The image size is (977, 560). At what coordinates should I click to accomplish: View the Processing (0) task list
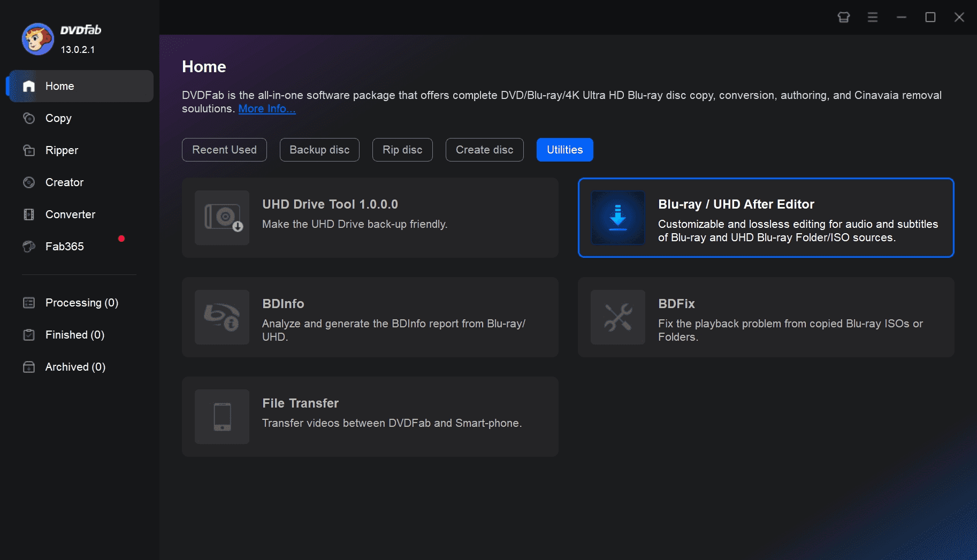[x=81, y=303]
